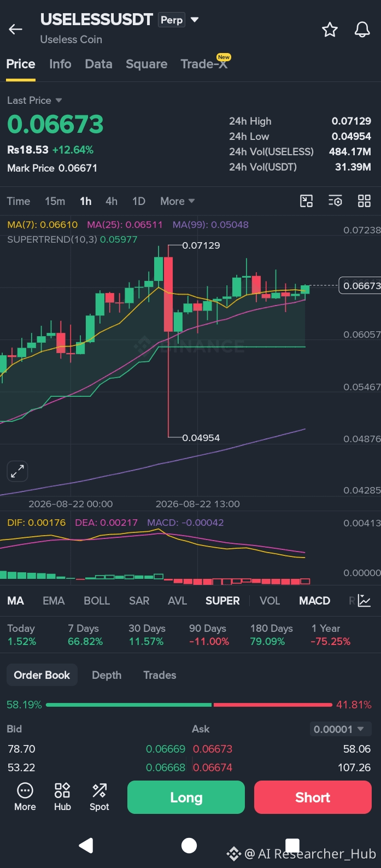Toggle the AVL indicator

(178, 601)
